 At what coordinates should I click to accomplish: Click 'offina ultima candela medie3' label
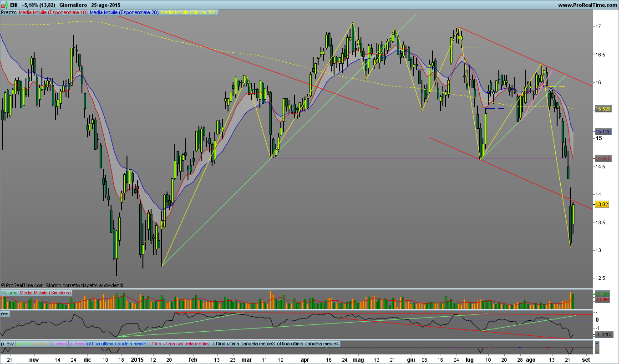tap(244, 344)
